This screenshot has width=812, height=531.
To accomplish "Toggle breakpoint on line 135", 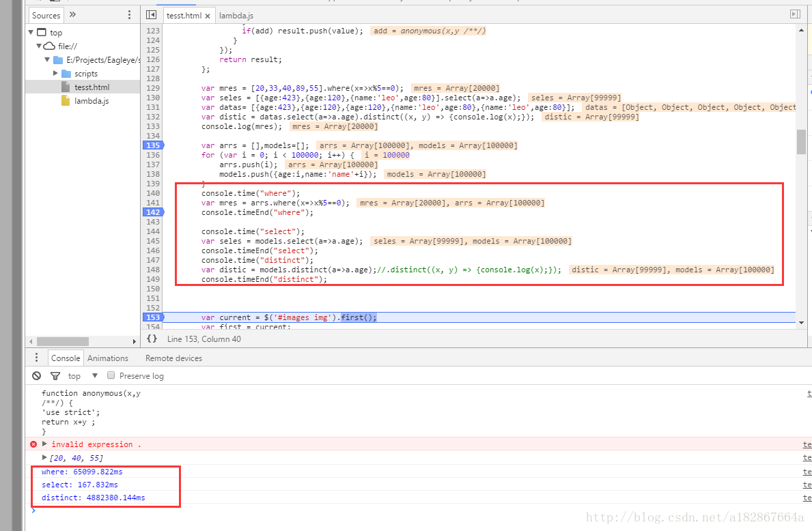I will click(x=153, y=145).
